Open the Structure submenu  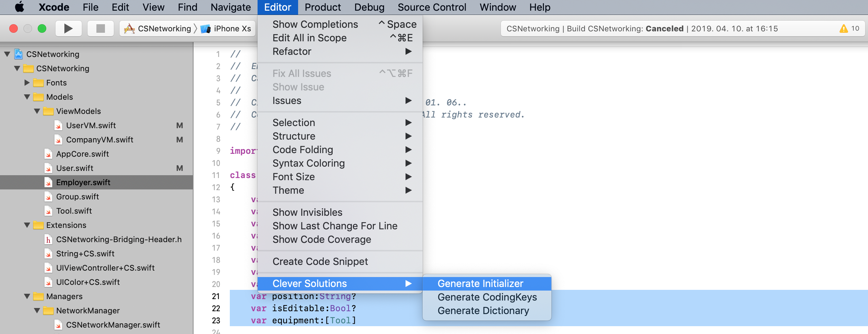tap(340, 136)
